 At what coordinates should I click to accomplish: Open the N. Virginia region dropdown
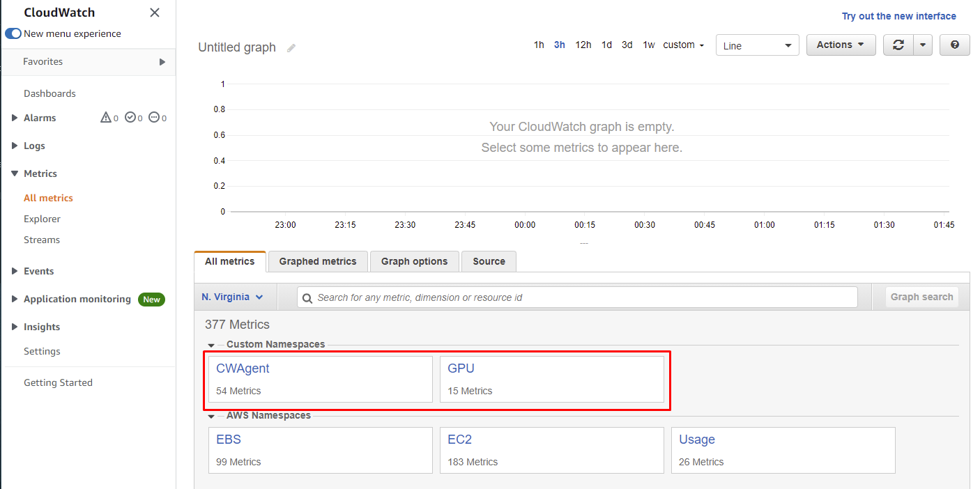click(x=233, y=297)
